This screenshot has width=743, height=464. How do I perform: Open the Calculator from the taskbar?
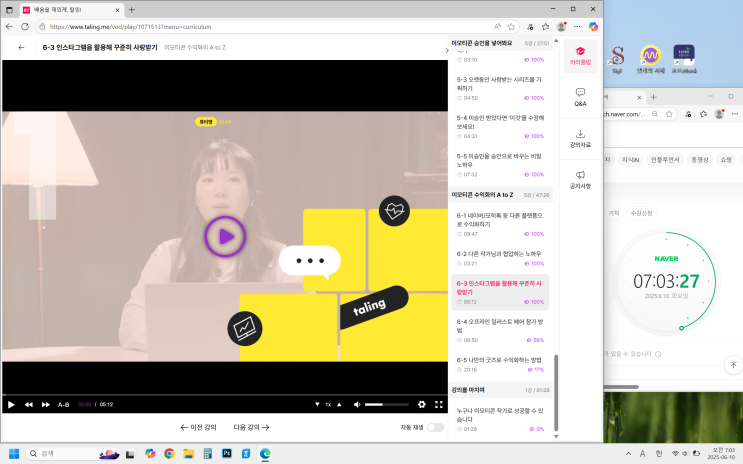pos(208,454)
